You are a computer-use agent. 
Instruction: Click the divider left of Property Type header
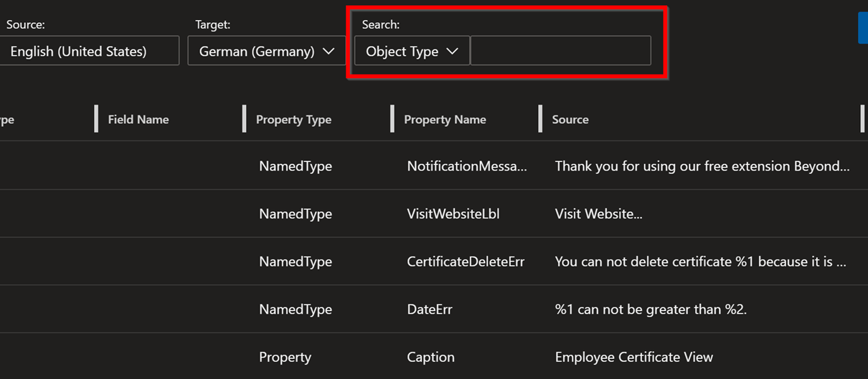[x=245, y=119]
